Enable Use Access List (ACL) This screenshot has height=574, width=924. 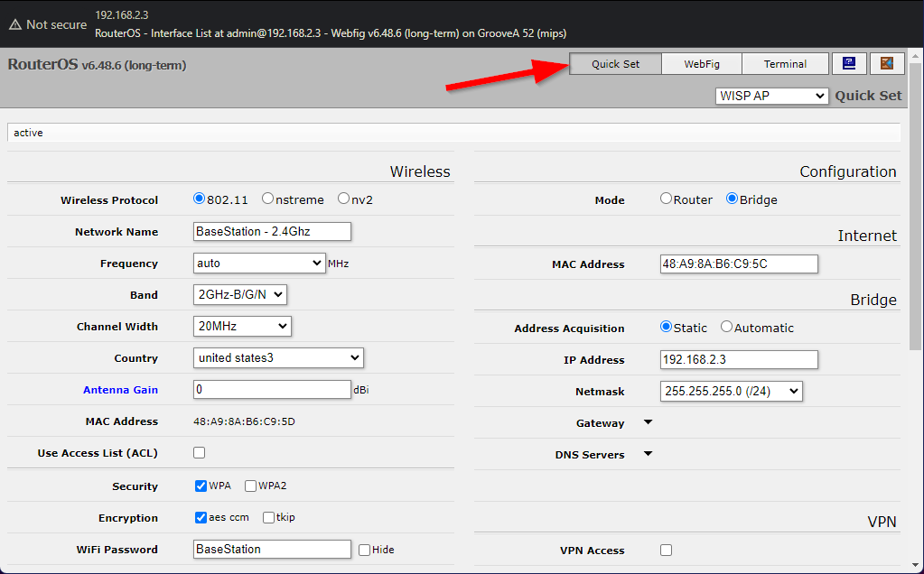pyautogui.click(x=199, y=452)
